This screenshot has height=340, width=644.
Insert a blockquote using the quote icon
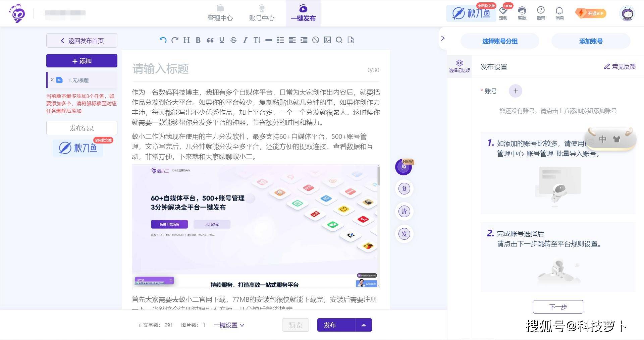pos(210,40)
